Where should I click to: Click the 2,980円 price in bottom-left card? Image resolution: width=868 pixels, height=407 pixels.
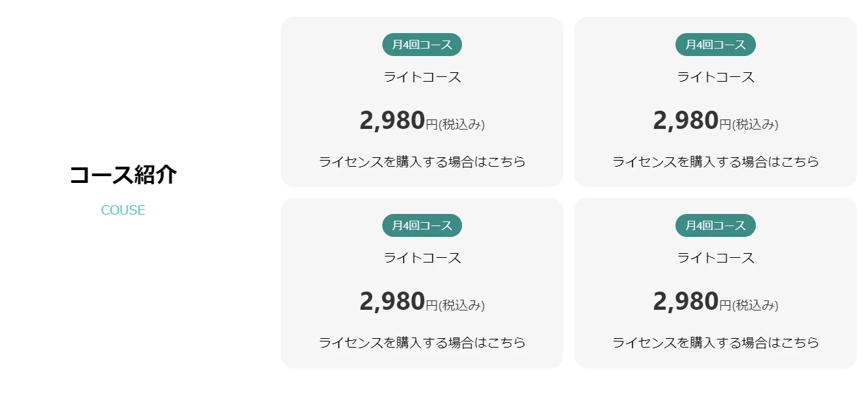(399, 302)
